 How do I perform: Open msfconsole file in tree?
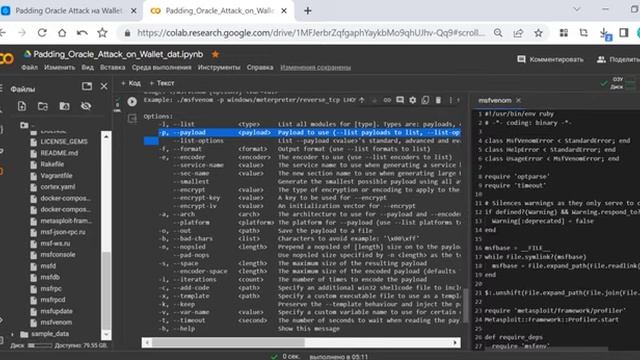click(x=58, y=255)
